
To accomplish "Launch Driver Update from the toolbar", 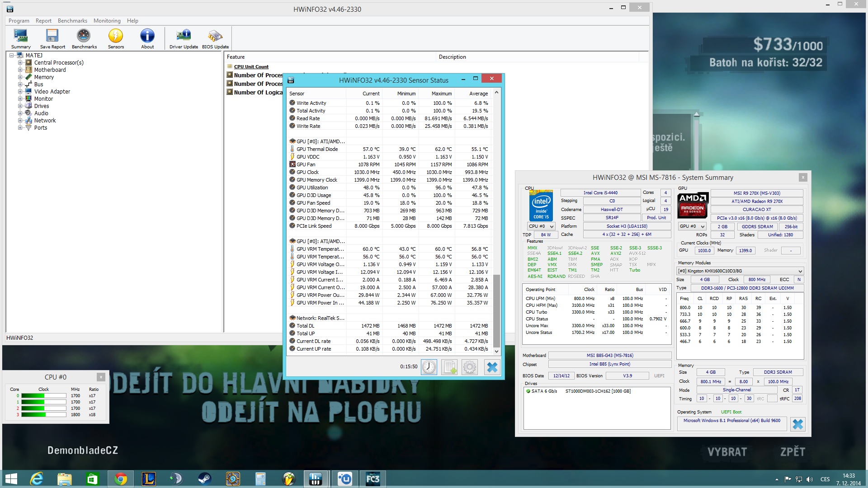I will click(x=184, y=38).
